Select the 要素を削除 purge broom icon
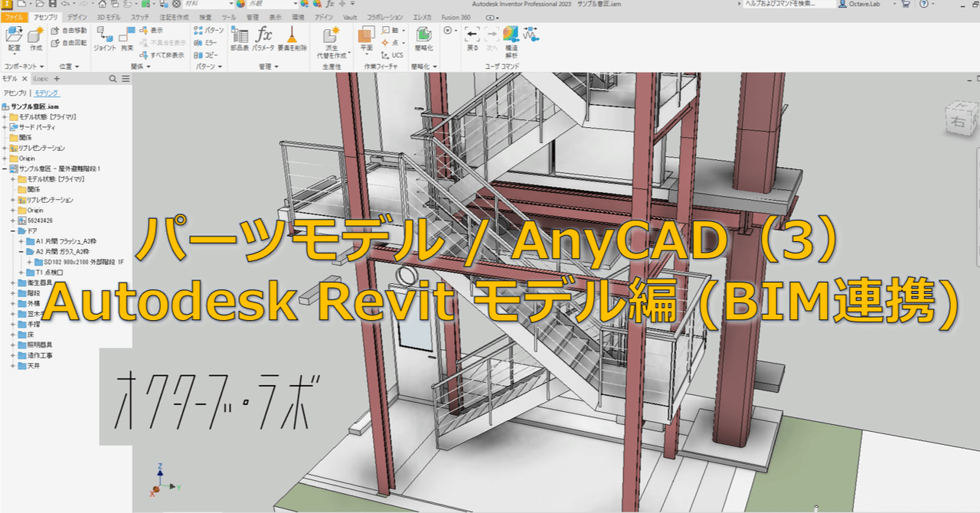 292,37
